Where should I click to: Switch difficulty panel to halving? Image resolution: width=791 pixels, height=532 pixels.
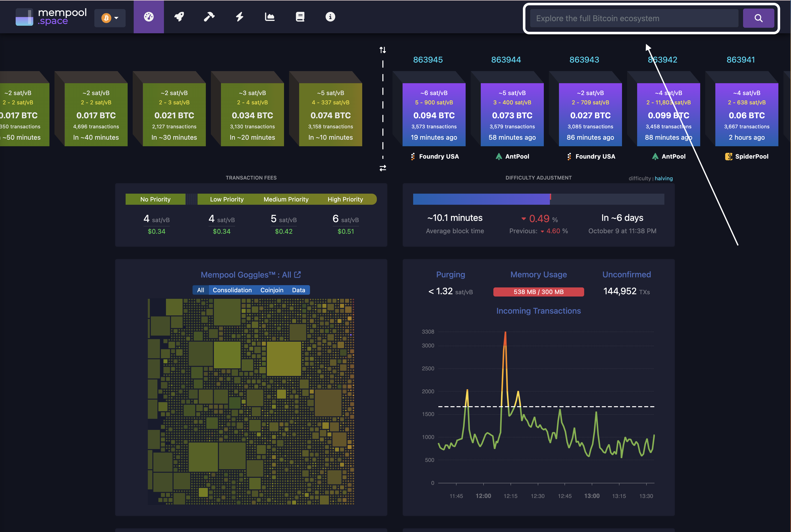coord(663,179)
